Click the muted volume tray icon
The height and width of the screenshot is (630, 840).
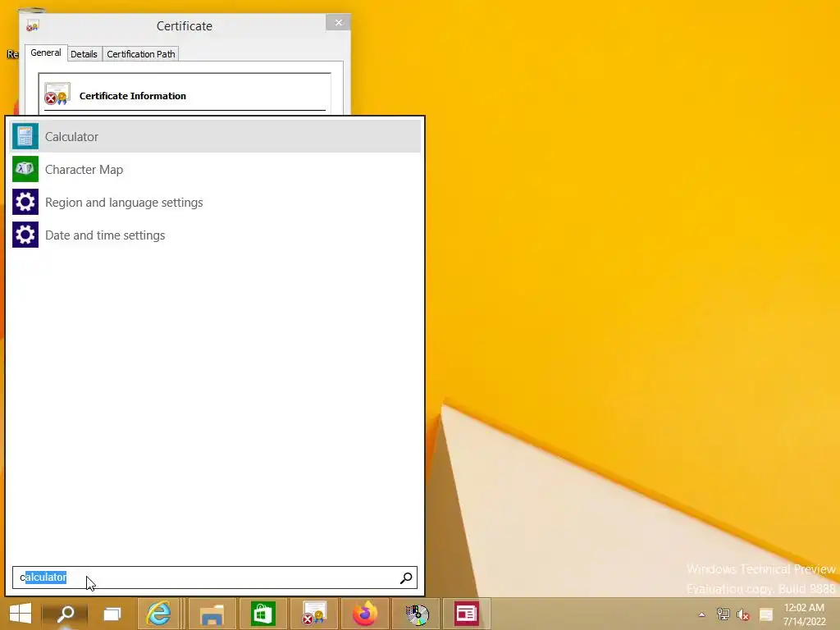pos(743,614)
